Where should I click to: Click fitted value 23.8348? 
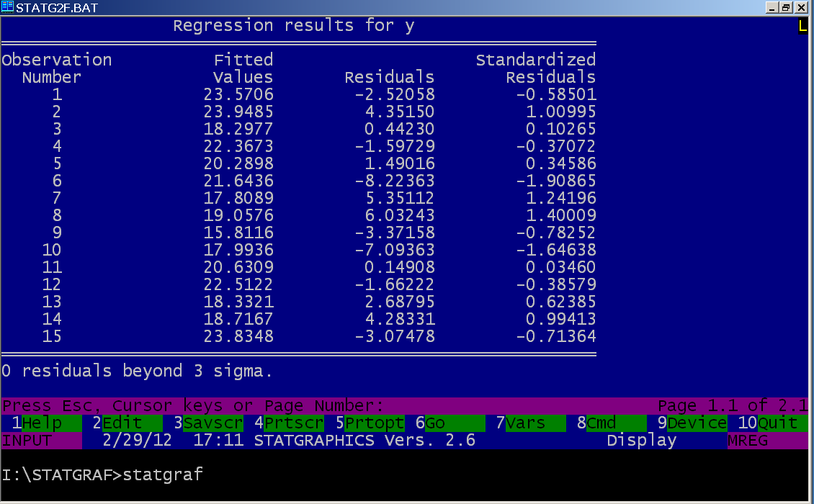click(238, 336)
